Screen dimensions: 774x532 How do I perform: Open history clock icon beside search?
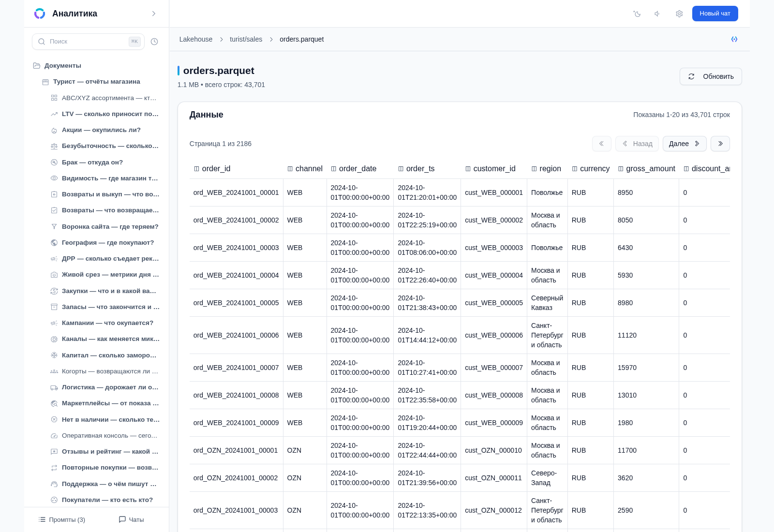pyautogui.click(x=154, y=42)
